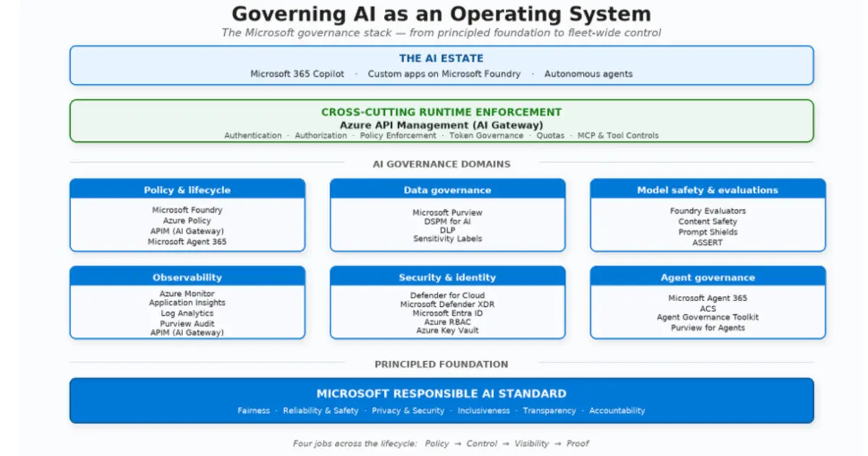The height and width of the screenshot is (456, 868).
Task: Click "Token Governance" in the green box
Action: (486, 135)
